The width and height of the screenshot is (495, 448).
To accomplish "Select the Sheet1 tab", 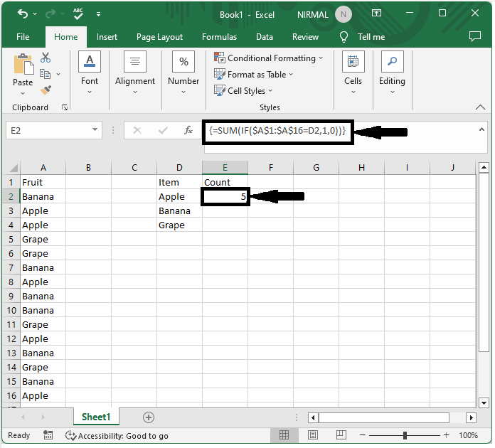I will coord(96,417).
